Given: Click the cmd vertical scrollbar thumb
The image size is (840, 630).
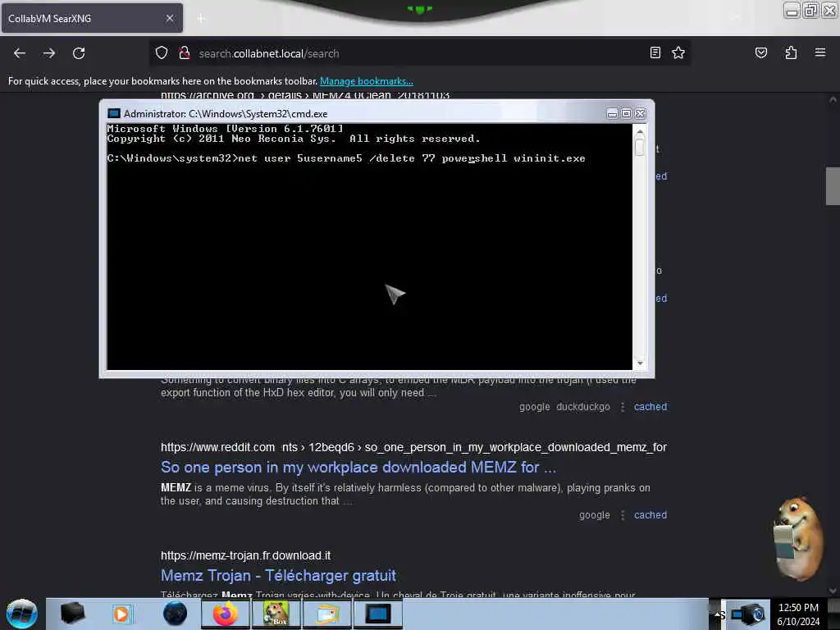Looking at the screenshot, I should tap(640, 147).
